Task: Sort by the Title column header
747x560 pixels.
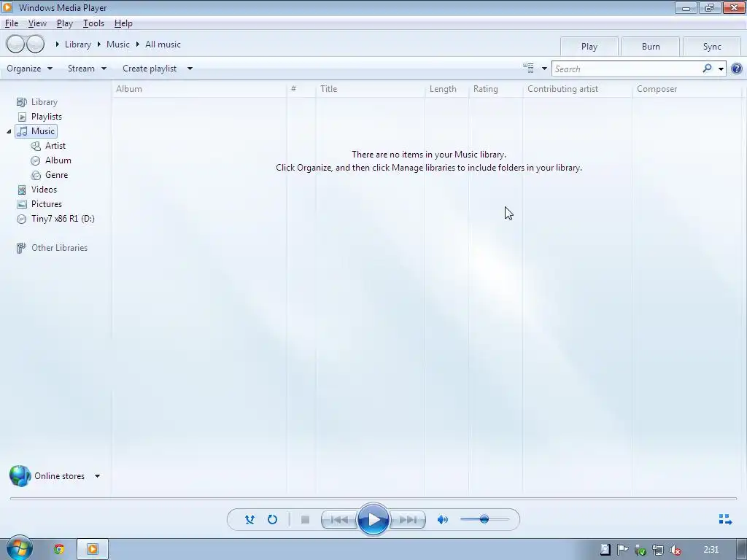Action: 370,89
